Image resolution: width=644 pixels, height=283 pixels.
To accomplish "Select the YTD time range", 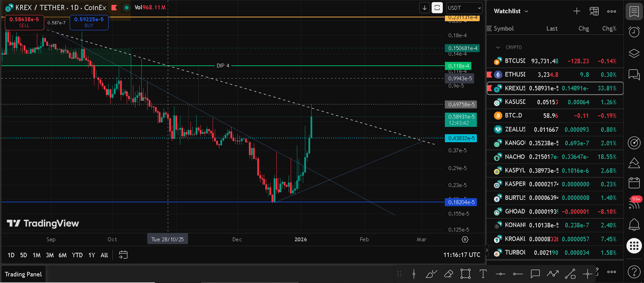I will pos(77,255).
